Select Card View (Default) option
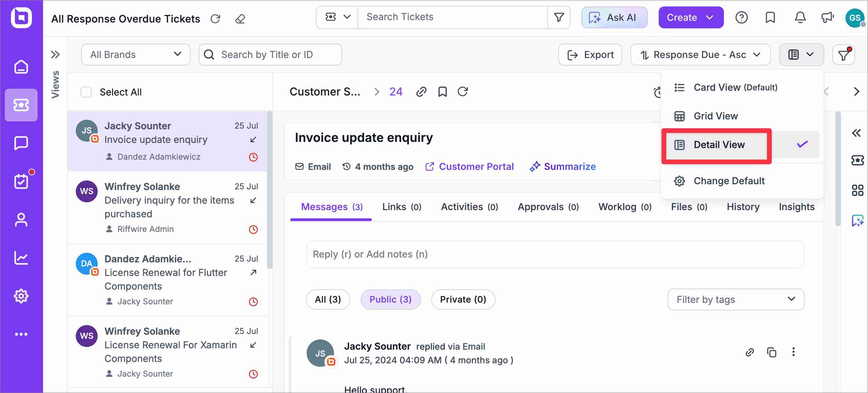Screen dimensions: 868x393 [742, 88]
